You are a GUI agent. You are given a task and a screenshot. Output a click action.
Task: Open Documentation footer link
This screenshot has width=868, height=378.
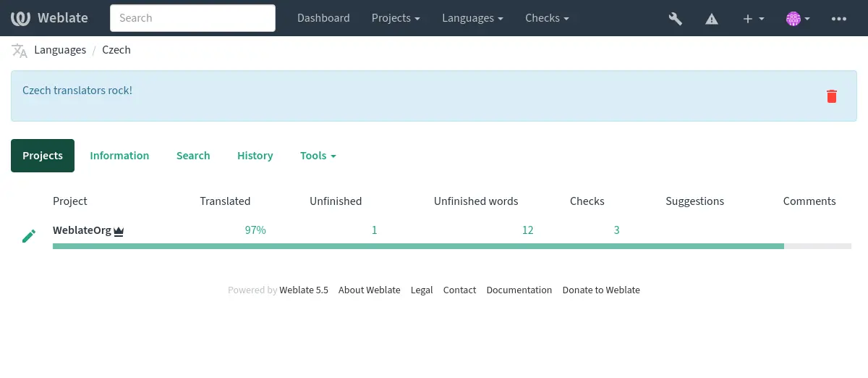[x=519, y=290]
